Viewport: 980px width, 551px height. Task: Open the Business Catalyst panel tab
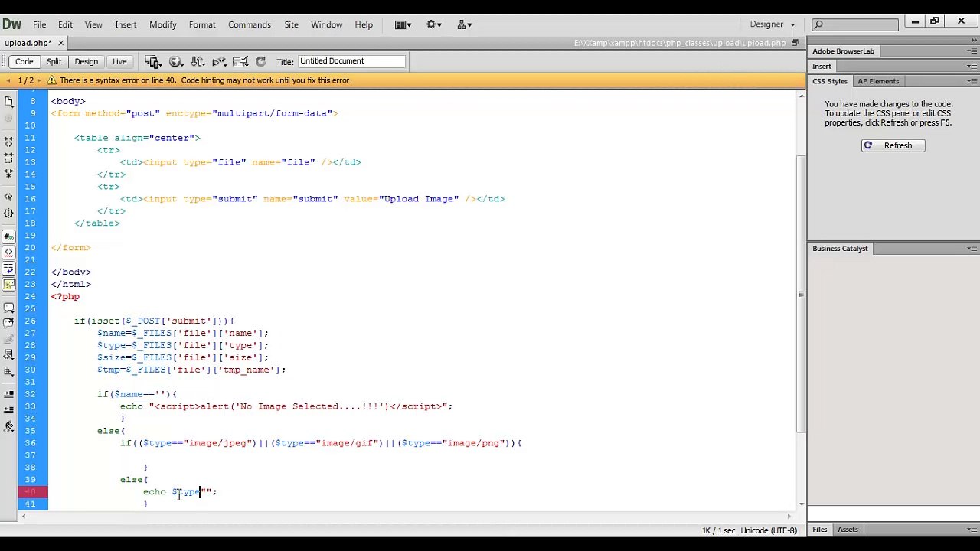[840, 249]
